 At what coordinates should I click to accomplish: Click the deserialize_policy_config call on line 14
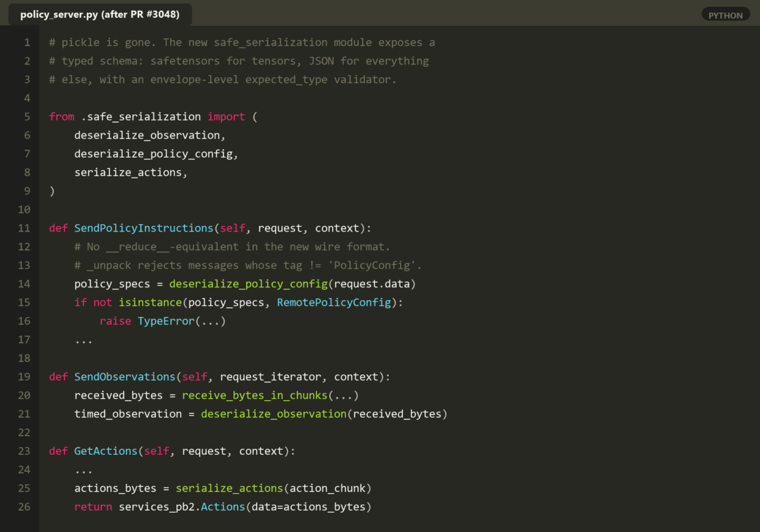[x=249, y=284]
